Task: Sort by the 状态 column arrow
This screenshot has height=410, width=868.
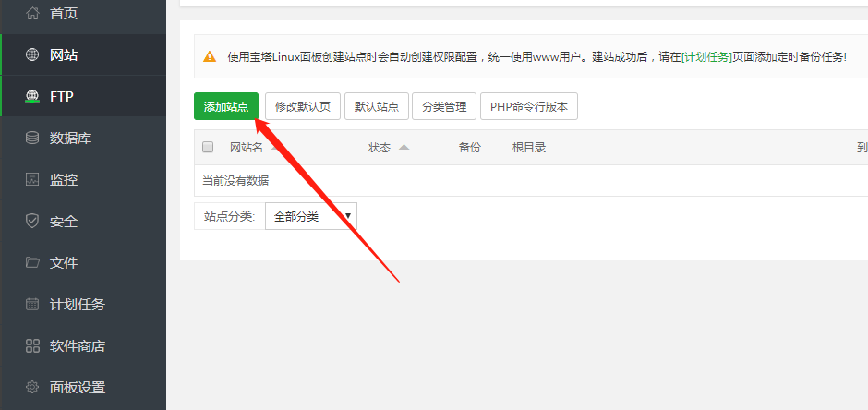Action: pos(404,147)
